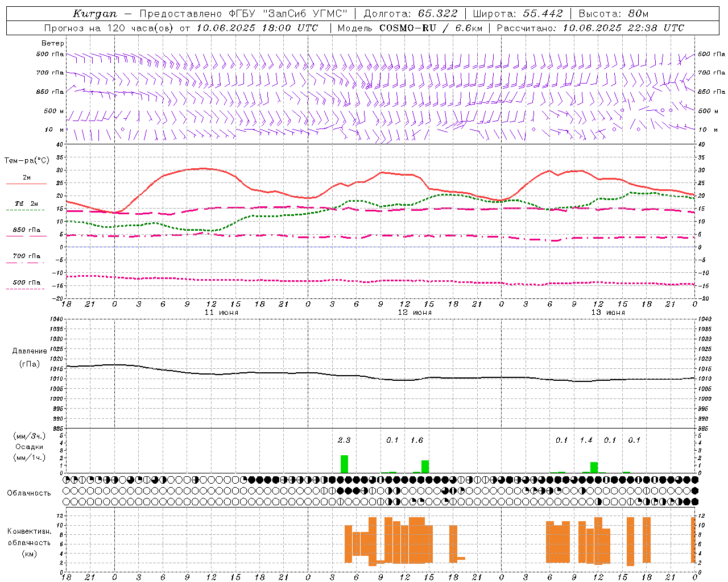Click the Kurgan station title
Image resolution: width=728 pixels, height=582 pixels.
(x=94, y=14)
